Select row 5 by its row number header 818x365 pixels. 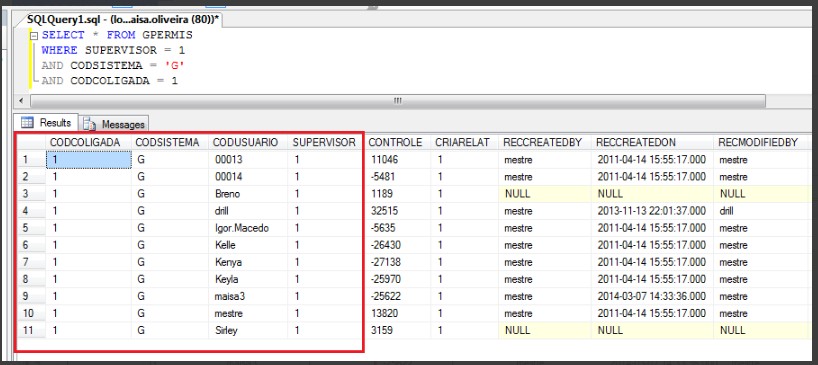coord(31,228)
